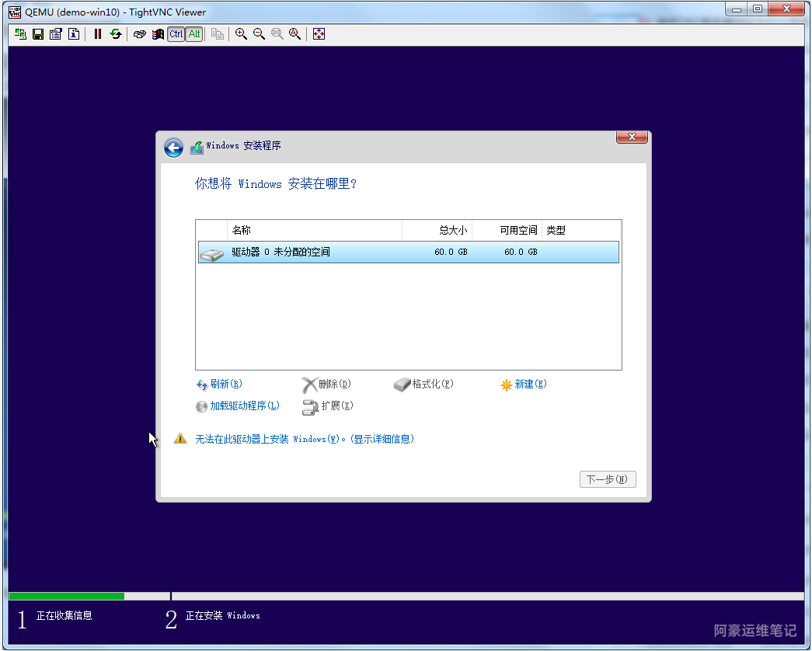Image resolution: width=812 pixels, height=651 pixels.
Task: Open the Connection options icon
Action: [55, 34]
